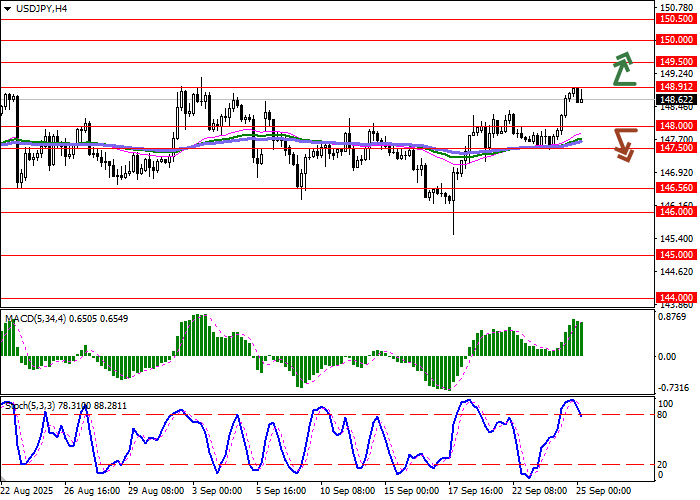Select the 145.000 price level label
Screen dimensions: 700x500
click(x=676, y=255)
